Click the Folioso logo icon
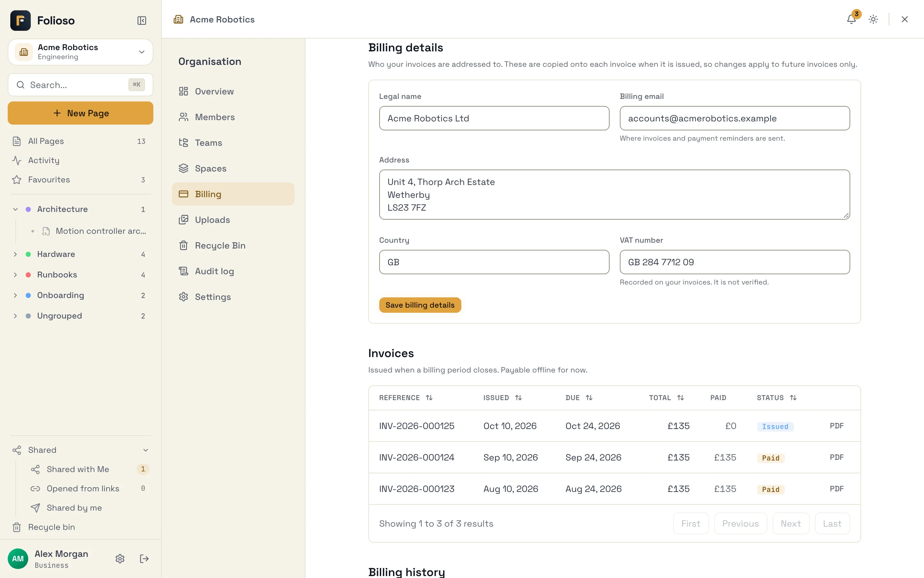The width and height of the screenshot is (924, 578). coord(21,21)
